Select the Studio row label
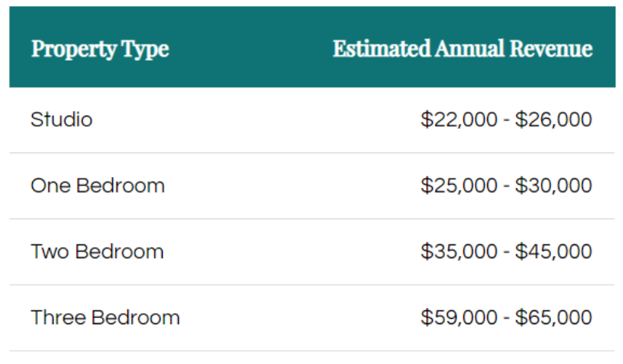Viewport: 623px width, 364px height. (61, 120)
